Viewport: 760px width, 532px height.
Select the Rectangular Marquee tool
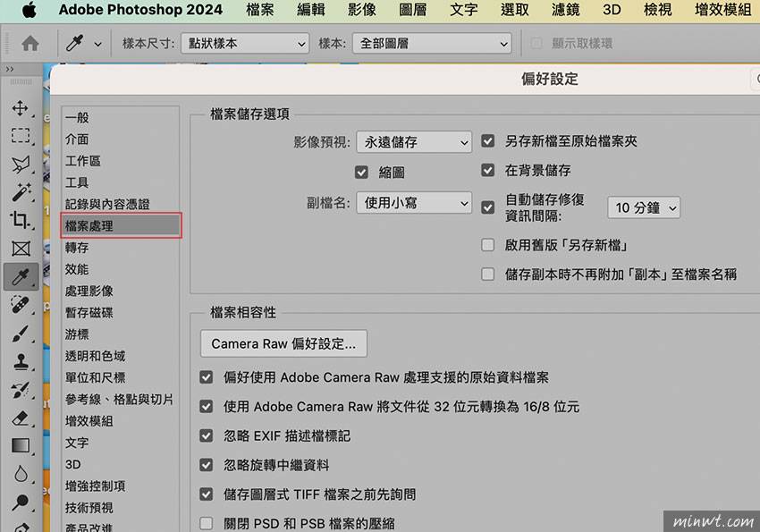click(20, 136)
